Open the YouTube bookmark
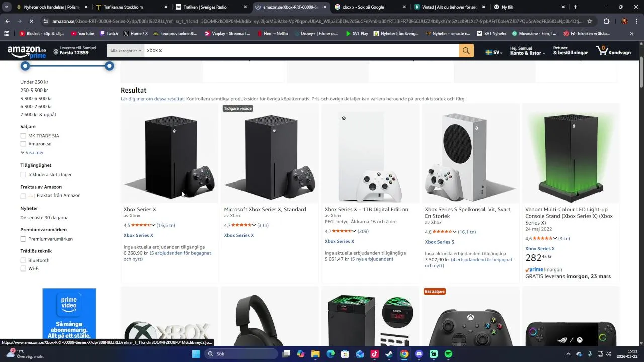Viewport: 644px width, 362px height. (x=83, y=34)
